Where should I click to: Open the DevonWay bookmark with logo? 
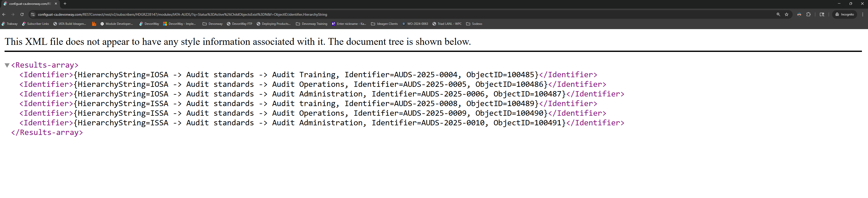coord(149,24)
